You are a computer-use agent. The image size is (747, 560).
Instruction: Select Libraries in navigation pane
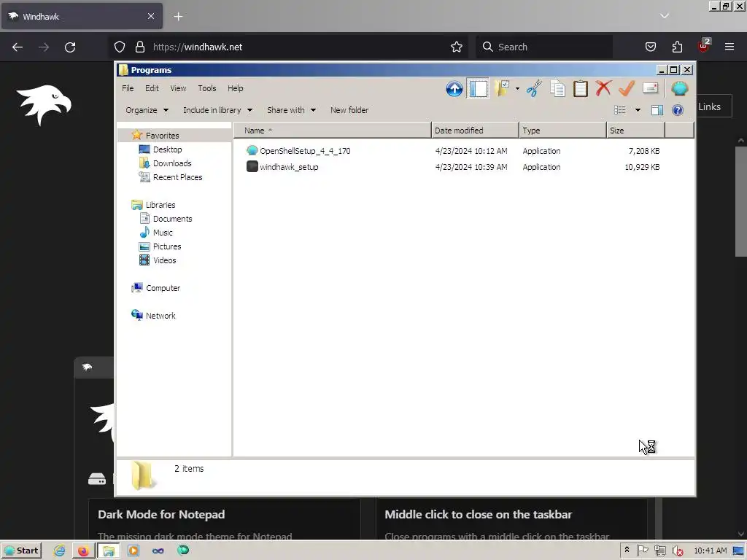[160, 205]
